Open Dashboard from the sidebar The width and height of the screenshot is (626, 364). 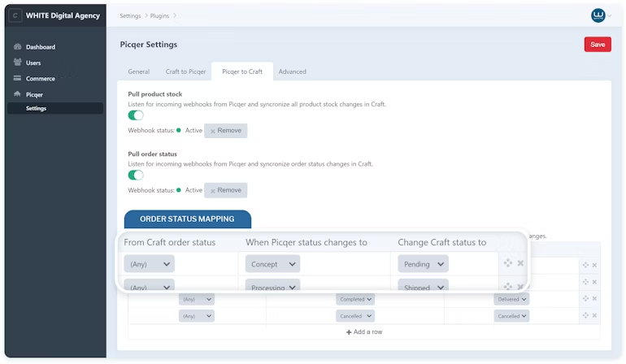point(40,47)
